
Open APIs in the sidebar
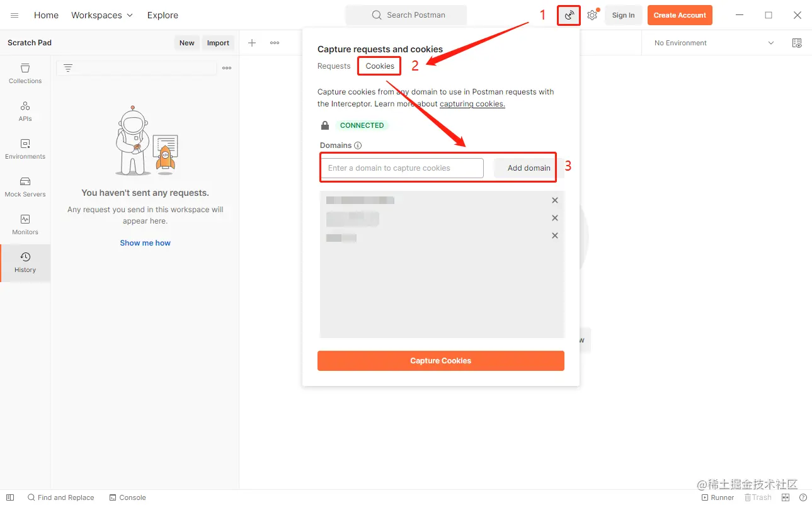point(25,111)
